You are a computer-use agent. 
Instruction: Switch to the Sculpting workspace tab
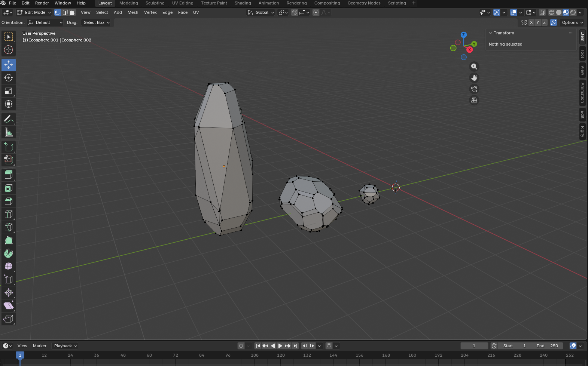click(x=155, y=3)
